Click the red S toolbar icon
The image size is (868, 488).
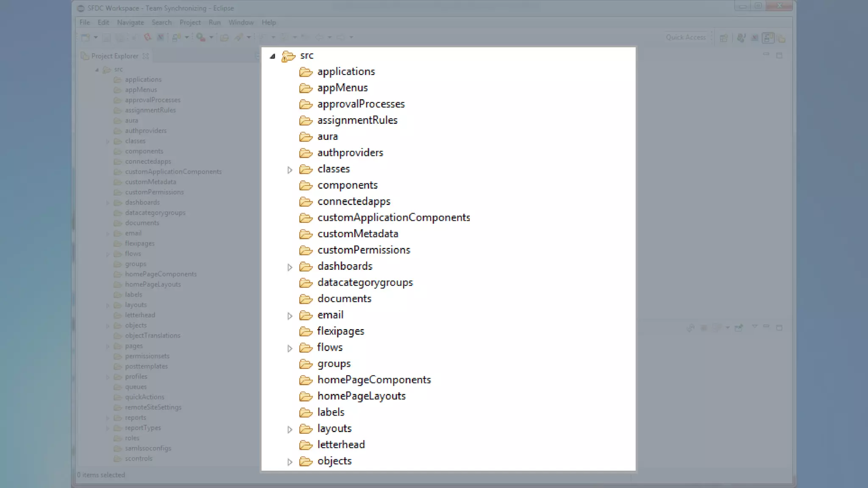(x=147, y=37)
